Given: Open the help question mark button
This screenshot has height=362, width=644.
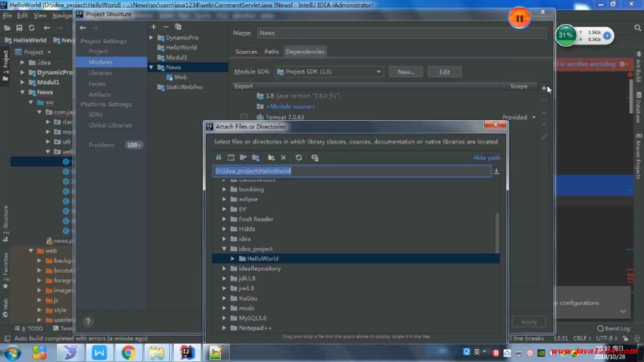Looking at the screenshot, I should 88,321.
